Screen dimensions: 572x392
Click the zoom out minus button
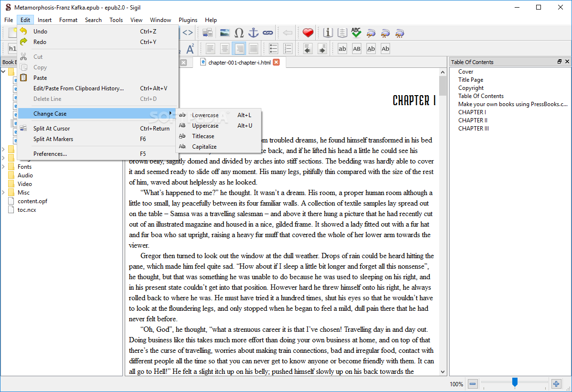pyautogui.click(x=473, y=383)
